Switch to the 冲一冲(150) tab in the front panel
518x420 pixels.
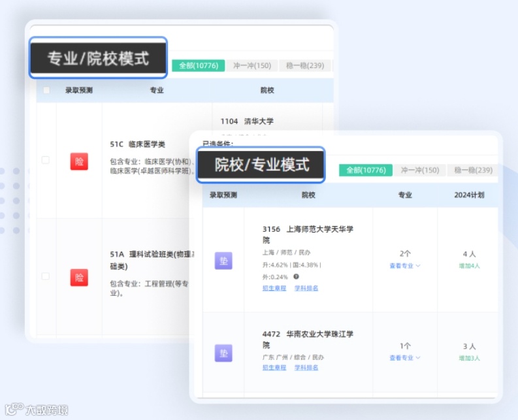(420, 170)
